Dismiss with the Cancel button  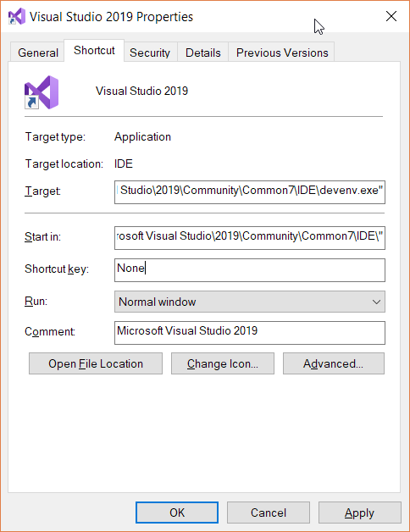[x=269, y=513]
